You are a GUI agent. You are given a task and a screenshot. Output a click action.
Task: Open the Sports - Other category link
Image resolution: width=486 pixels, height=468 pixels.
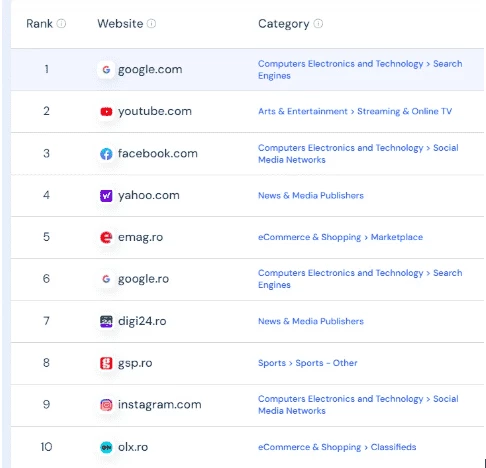[307, 363]
